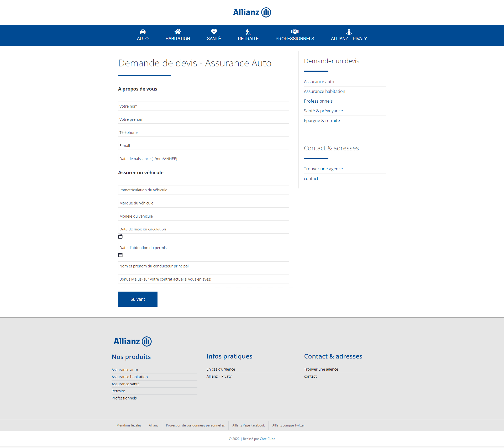Screen dimensions: 504x448
Task: Open the RETRAITE menu item
Action: tap(248, 39)
